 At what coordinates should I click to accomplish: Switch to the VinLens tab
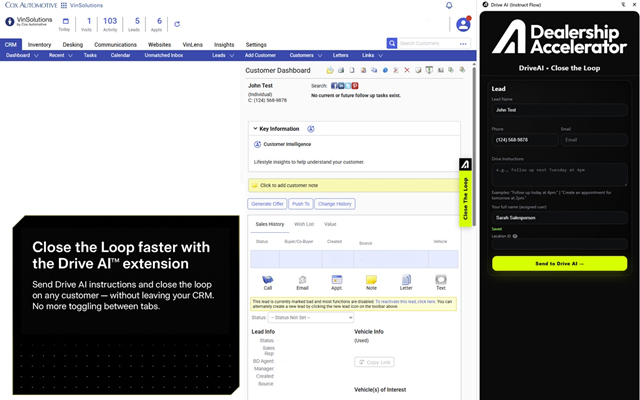pyautogui.click(x=192, y=44)
